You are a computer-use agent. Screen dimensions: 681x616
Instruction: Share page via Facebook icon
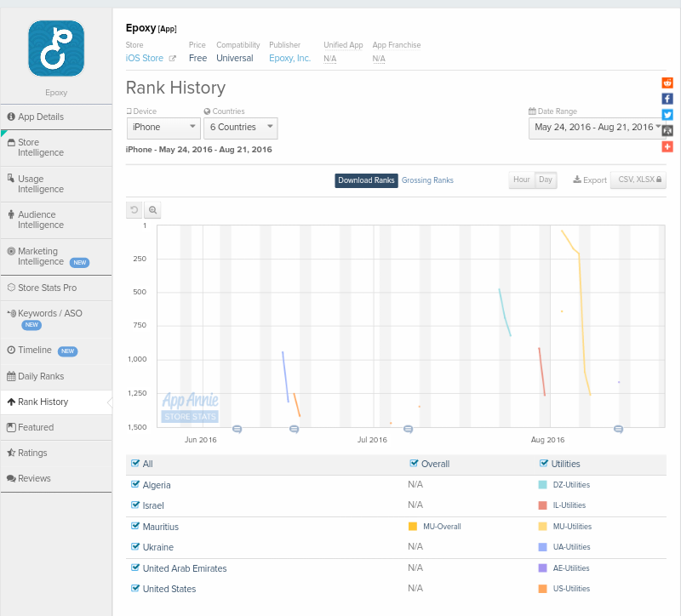[667, 99]
